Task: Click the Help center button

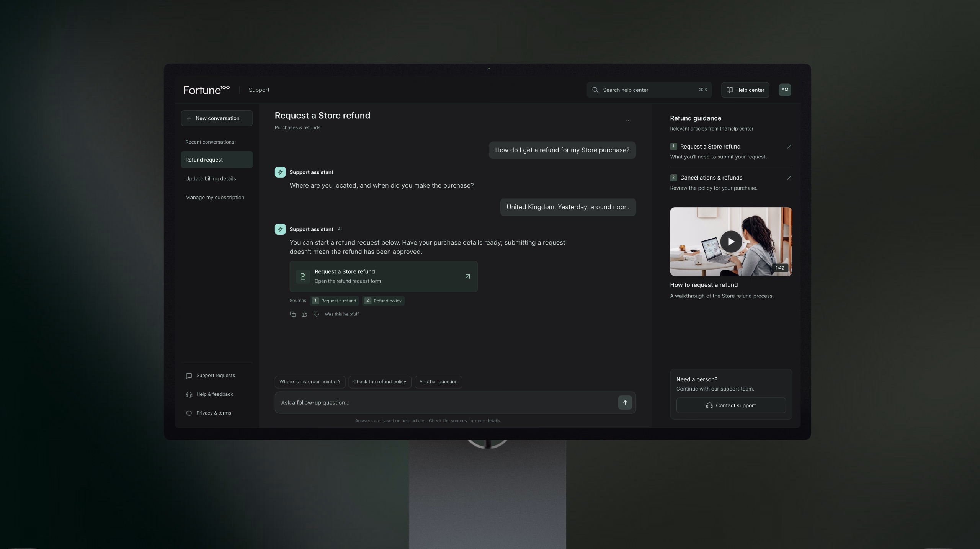Action: pos(745,90)
